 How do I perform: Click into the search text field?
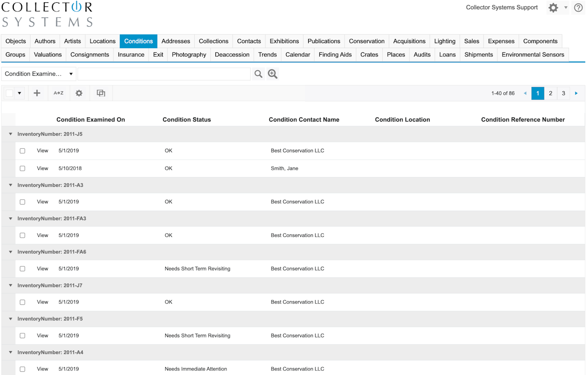point(164,74)
